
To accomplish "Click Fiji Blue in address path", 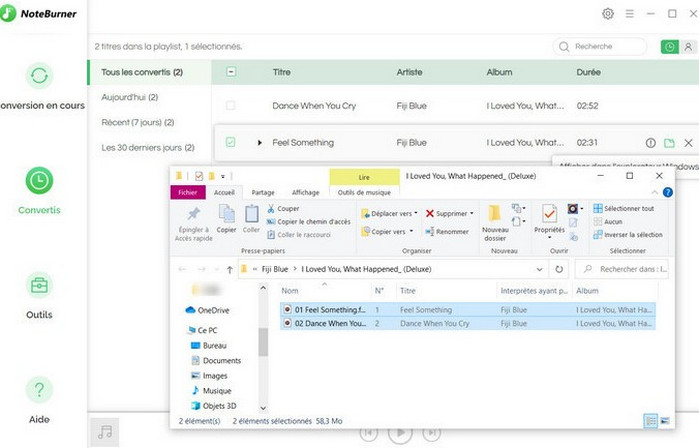I will point(275,269).
